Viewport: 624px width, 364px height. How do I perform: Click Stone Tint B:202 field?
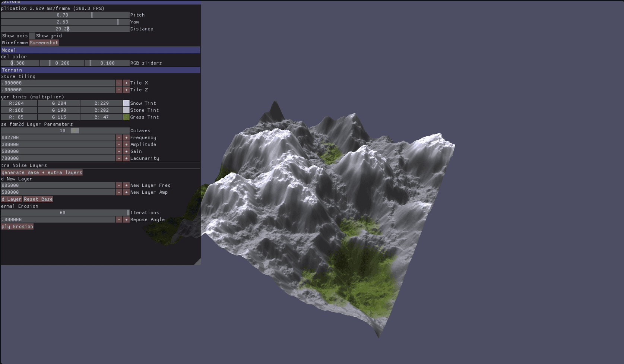click(x=101, y=110)
